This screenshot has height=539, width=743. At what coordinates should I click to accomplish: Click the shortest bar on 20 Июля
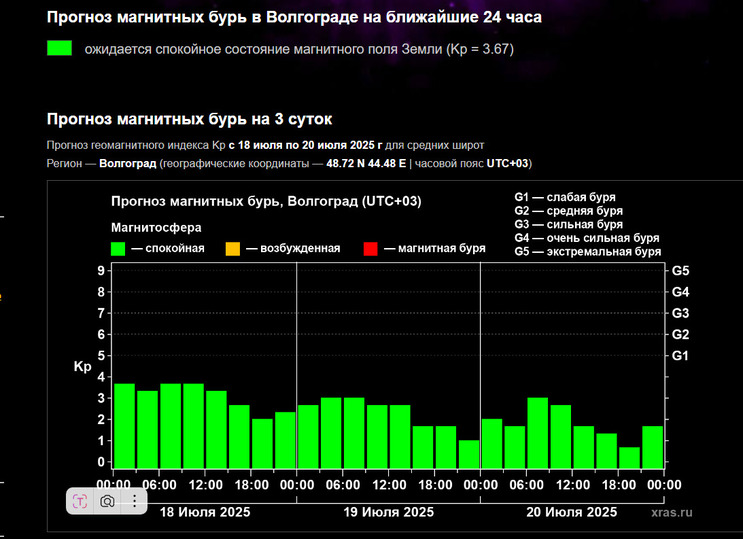point(629,457)
